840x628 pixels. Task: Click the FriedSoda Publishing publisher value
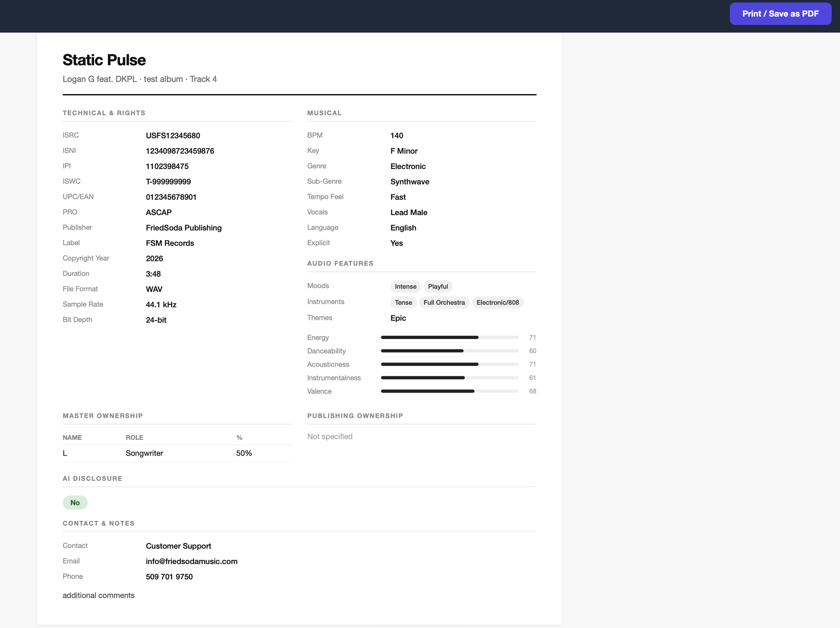(183, 228)
